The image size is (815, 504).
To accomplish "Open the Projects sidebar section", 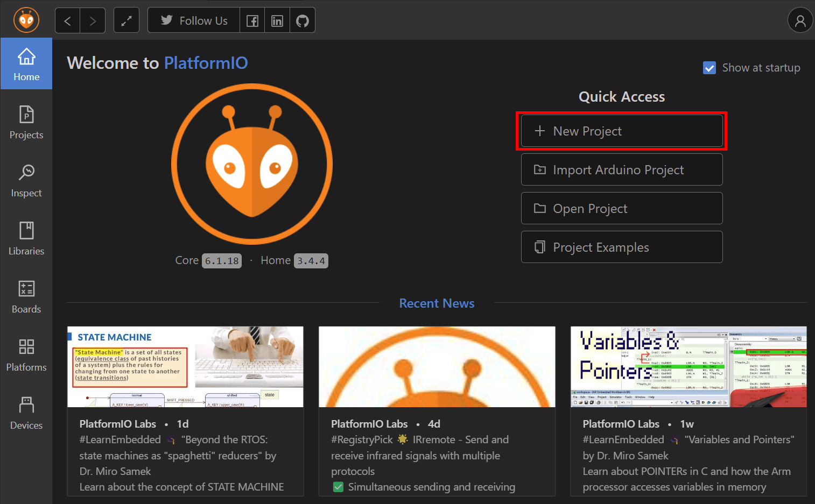I will coord(26,123).
